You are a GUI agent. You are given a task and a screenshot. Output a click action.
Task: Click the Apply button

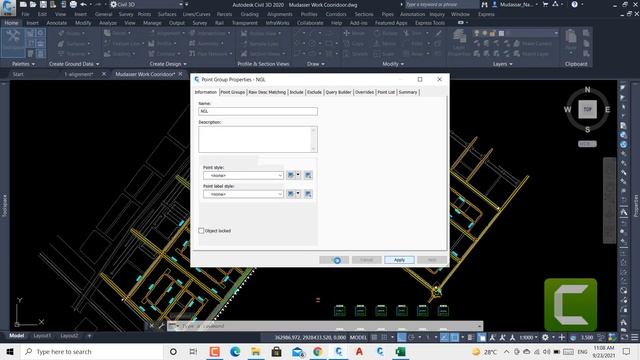click(x=399, y=260)
